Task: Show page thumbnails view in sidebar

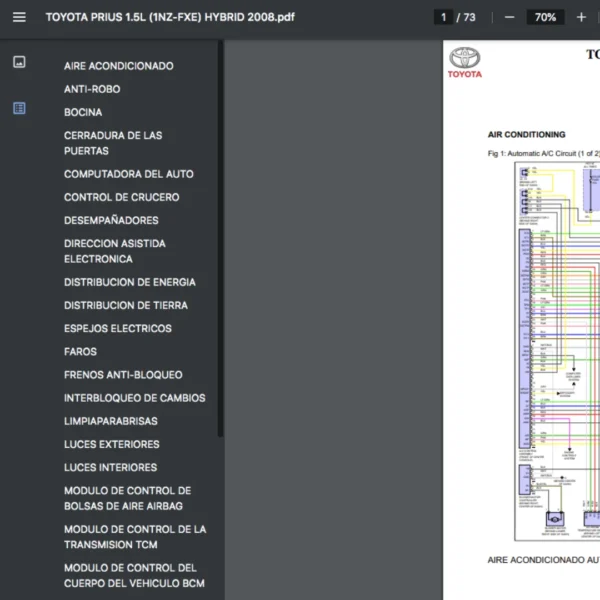Action: click(19, 62)
